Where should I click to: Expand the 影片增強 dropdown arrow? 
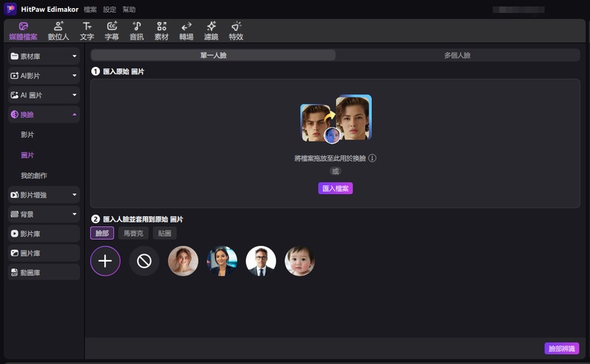(x=74, y=195)
